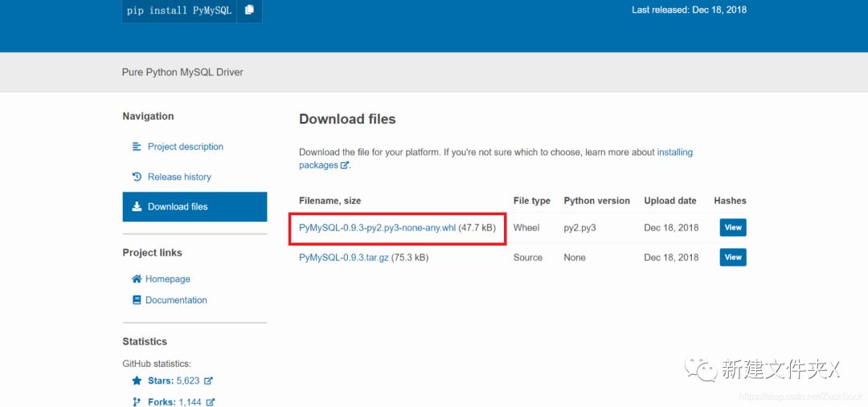This screenshot has height=407, width=868.
Task: Click the copy pip command icon
Action: (x=249, y=10)
